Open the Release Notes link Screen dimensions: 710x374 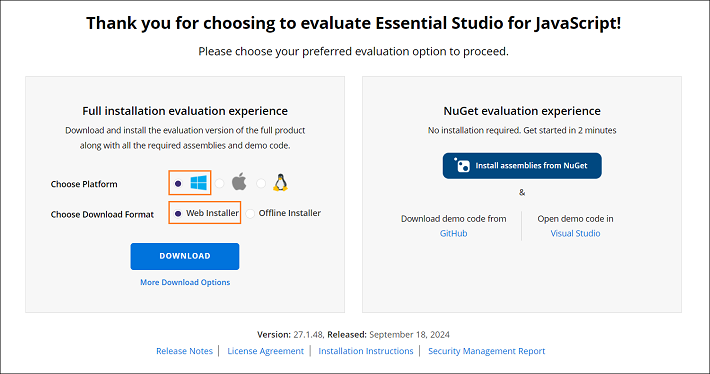184,351
